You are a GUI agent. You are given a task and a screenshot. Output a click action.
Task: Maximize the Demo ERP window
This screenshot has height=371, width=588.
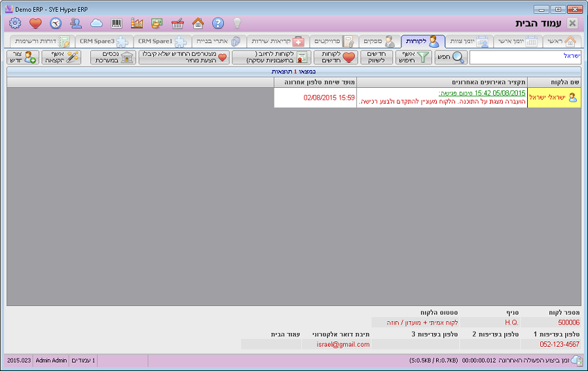click(x=558, y=9)
